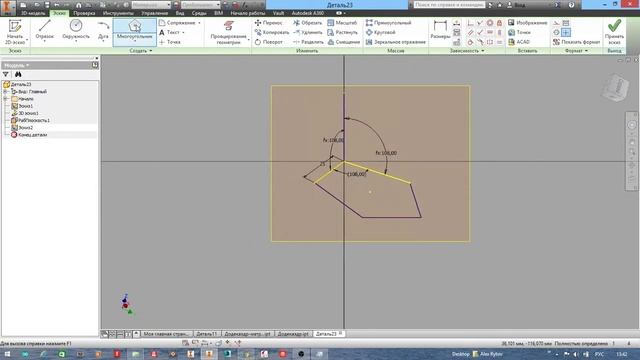Image resolution: width=640 pixels, height=360 pixels.
Task: Select the Масштаб scale tool
Action: 342,23
